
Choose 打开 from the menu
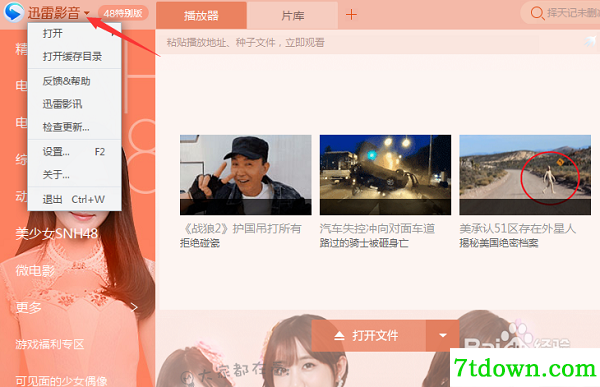tap(75, 34)
